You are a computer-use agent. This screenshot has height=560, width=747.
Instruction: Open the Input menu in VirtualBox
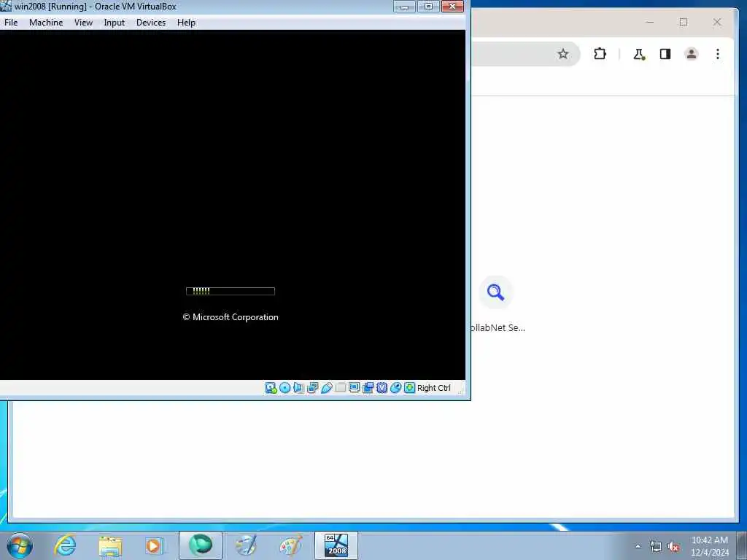tap(115, 23)
